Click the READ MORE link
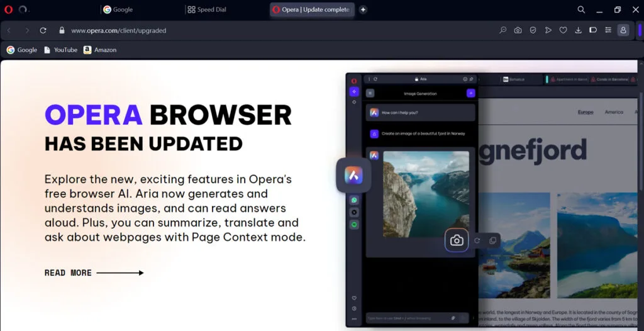Viewport: 644px width, 331px height. click(68, 272)
